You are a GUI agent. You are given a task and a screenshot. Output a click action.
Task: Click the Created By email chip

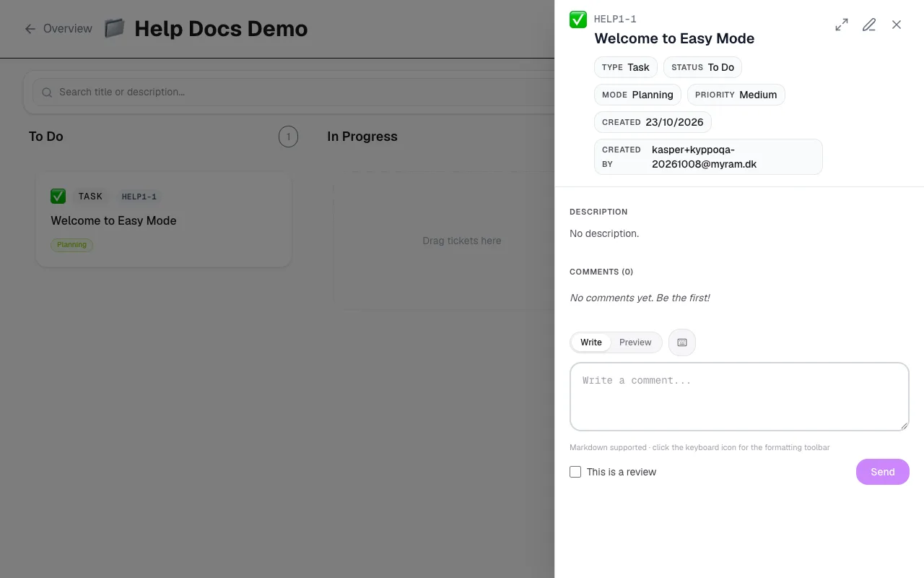click(x=708, y=157)
